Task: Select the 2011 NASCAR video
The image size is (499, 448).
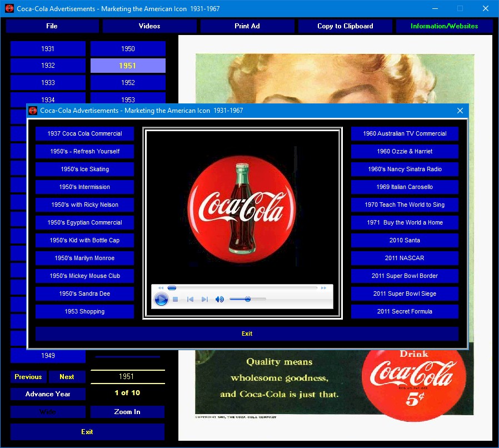Action: (405, 258)
